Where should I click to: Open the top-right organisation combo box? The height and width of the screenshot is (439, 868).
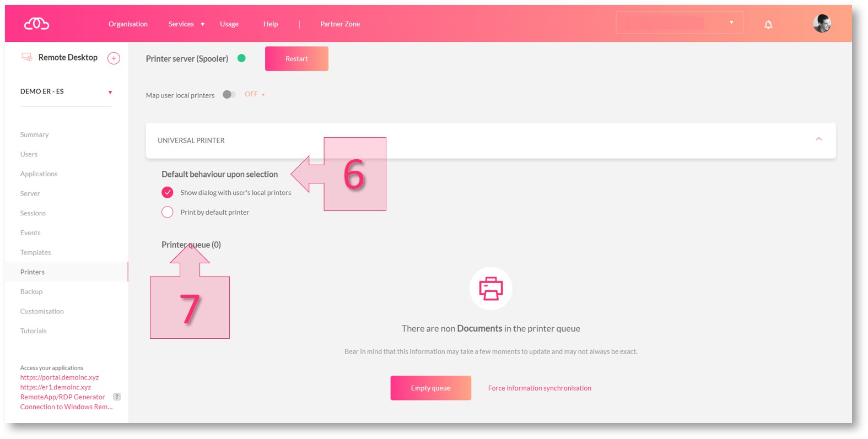tap(680, 23)
